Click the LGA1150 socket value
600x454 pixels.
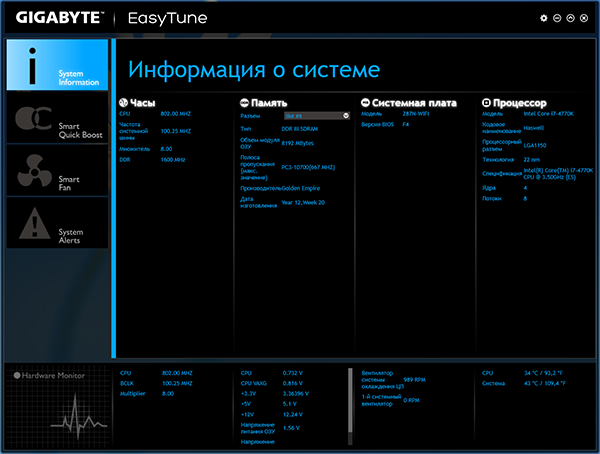pyautogui.click(x=535, y=145)
